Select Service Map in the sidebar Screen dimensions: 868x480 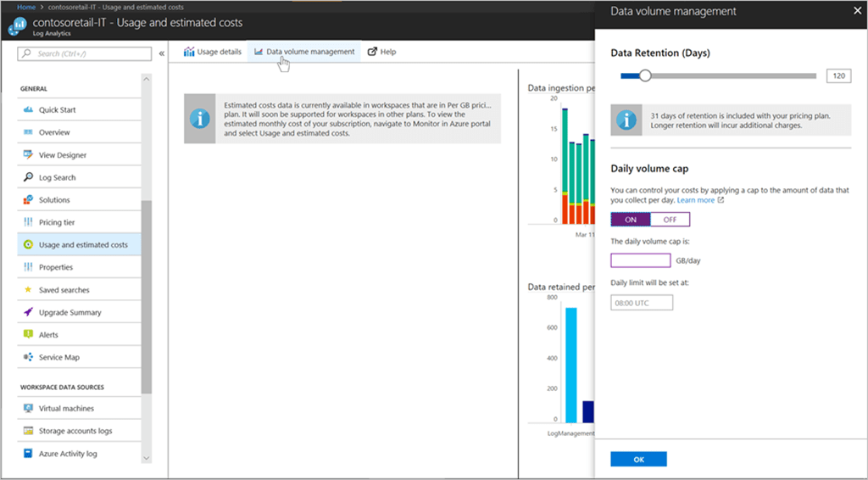pyautogui.click(x=79, y=357)
